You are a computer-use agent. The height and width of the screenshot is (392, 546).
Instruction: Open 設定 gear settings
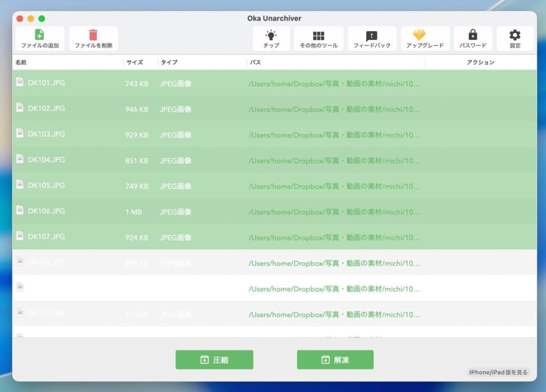pos(515,35)
